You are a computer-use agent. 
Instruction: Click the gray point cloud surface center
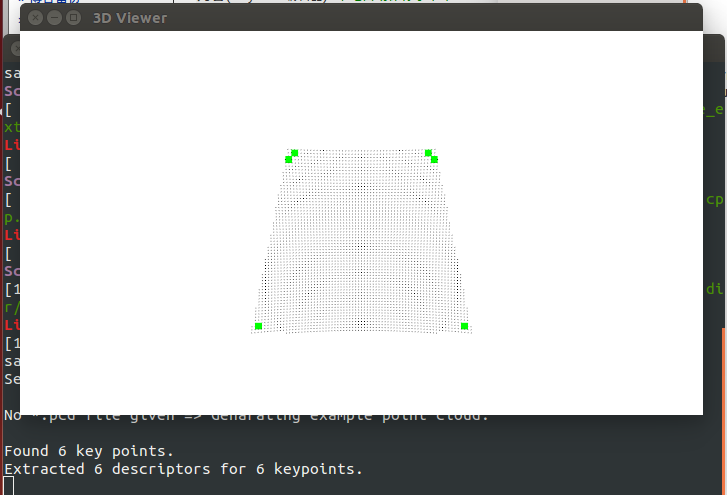(361, 241)
